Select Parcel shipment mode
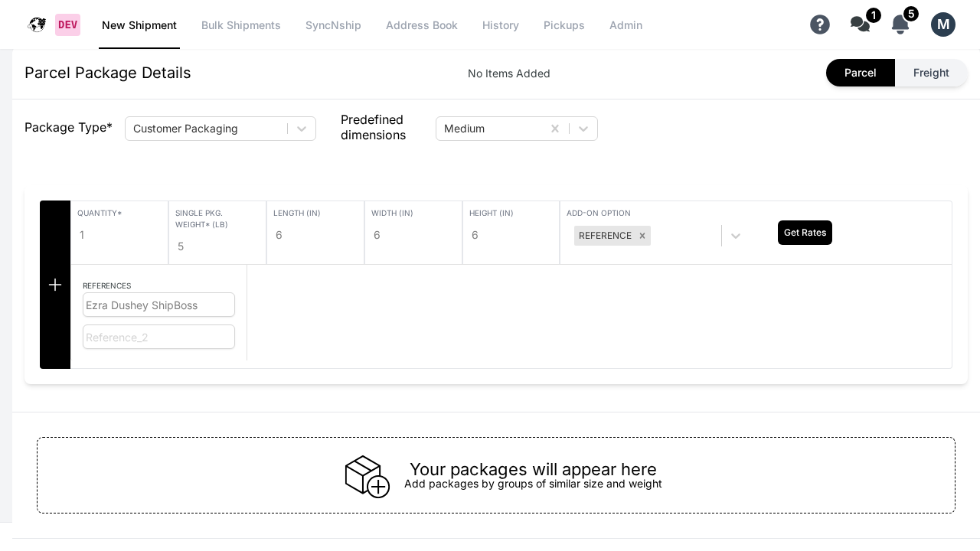The width and height of the screenshot is (980, 551). click(x=861, y=73)
